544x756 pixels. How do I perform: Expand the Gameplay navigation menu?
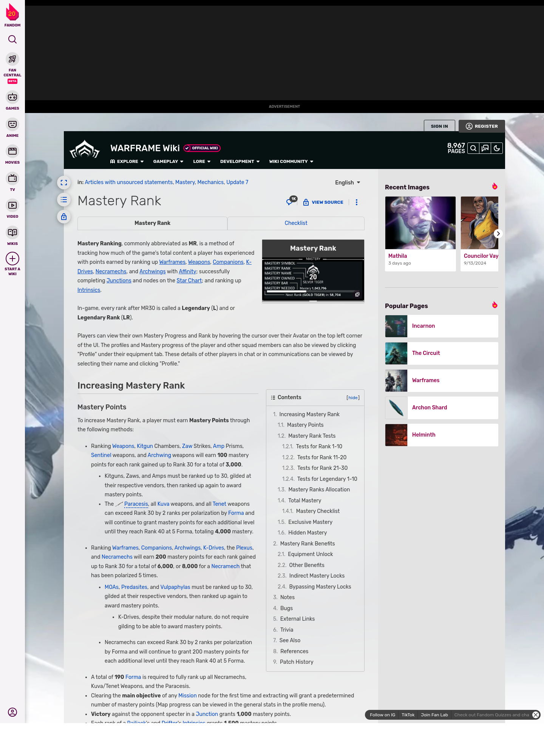click(x=168, y=161)
